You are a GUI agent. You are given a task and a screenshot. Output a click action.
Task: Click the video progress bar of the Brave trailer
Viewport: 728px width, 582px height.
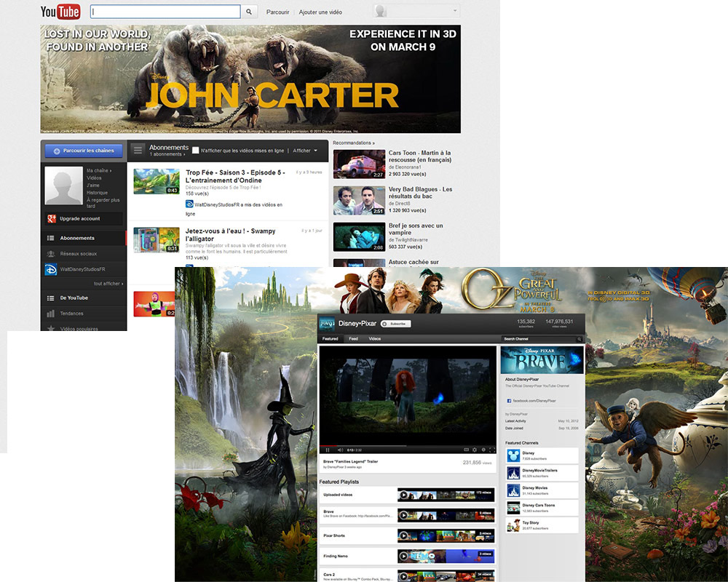coord(408,445)
